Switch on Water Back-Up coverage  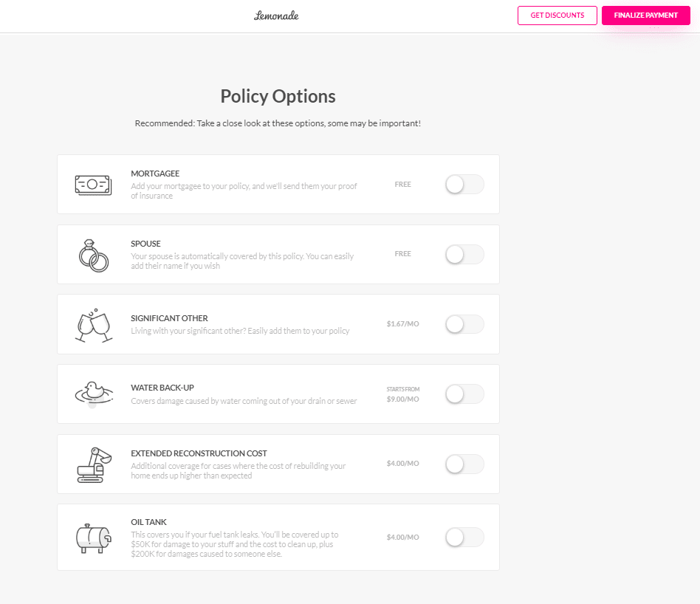tap(464, 394)
